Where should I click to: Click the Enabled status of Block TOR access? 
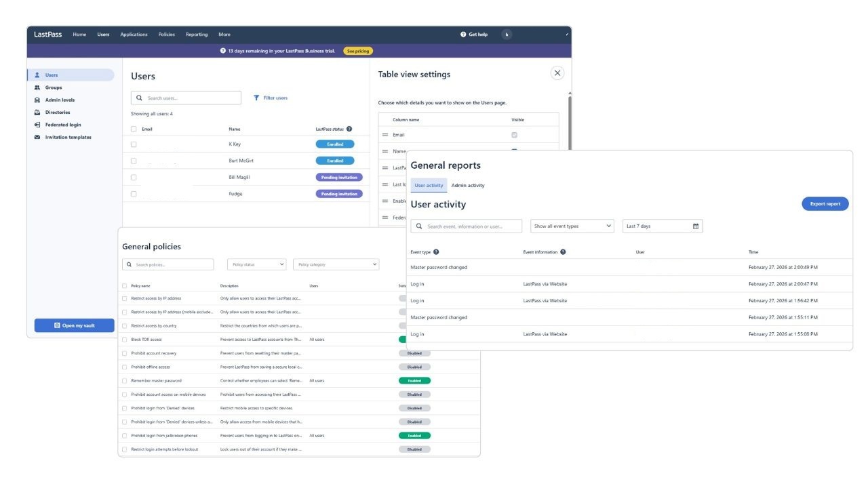[402, 340]
